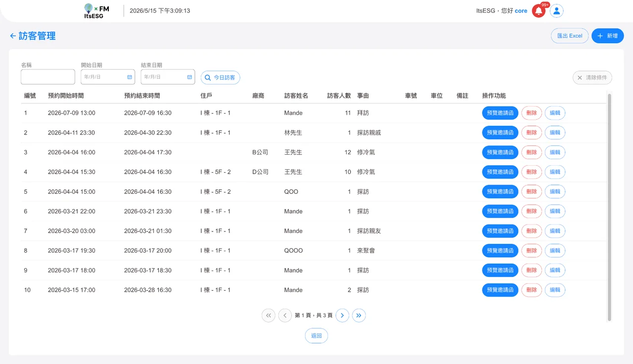This screenshot has width=633, height=364.
Task: Click 清除條件 to clear filters
Action: (x=592, y=78)
